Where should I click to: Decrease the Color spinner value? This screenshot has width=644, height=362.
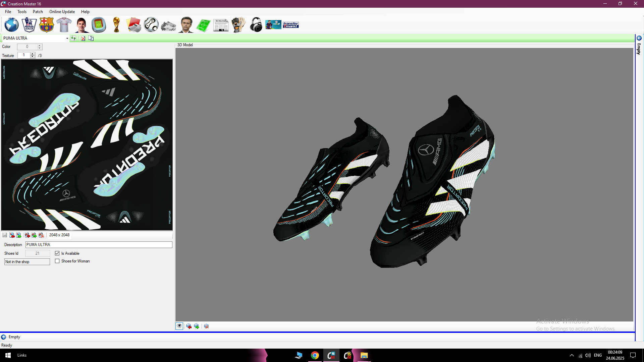point(40,48)
